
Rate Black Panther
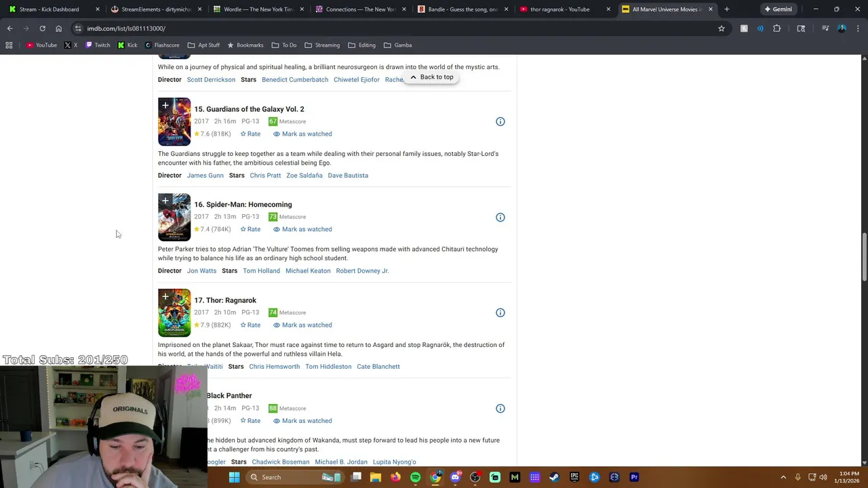[x=250, y=420]
